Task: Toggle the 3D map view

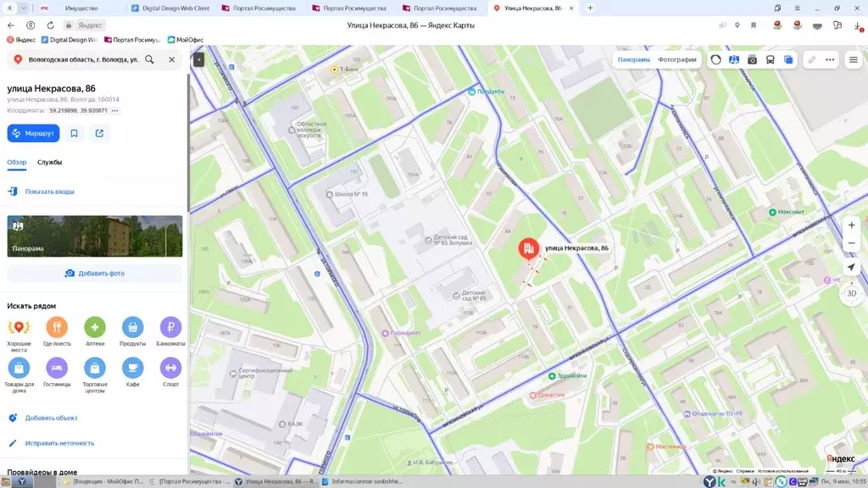Action: coord(851,294)
